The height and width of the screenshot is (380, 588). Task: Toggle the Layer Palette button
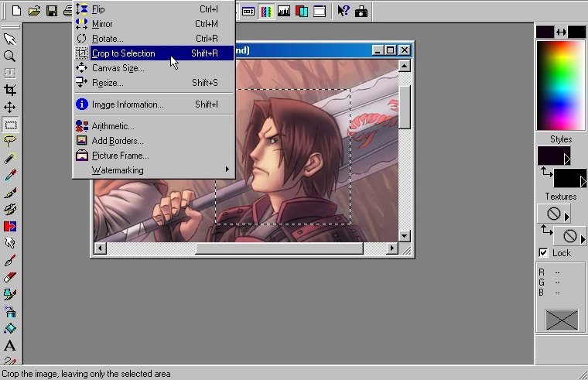tap(302, 12)
